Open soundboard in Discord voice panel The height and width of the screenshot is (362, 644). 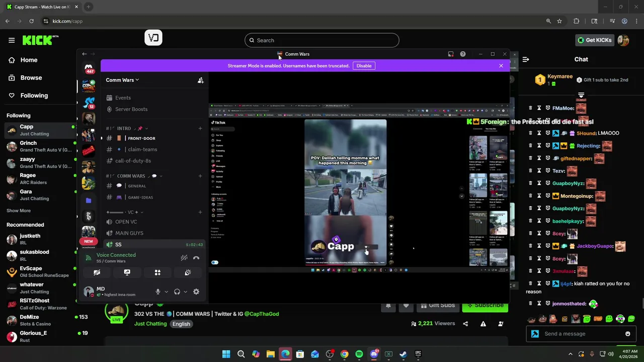(x=188, y=273)
